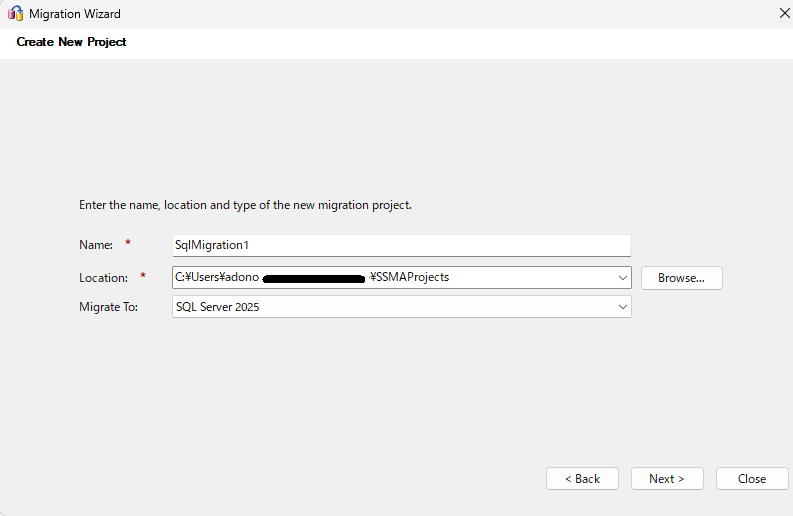
Task: Click the red asterisk beside Location
Action: click(x=143, y=277)
